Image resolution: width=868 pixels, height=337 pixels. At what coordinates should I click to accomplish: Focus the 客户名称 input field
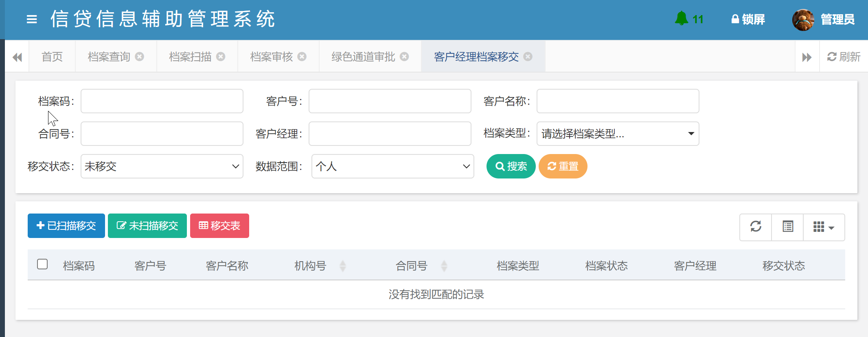coord(618,101)
